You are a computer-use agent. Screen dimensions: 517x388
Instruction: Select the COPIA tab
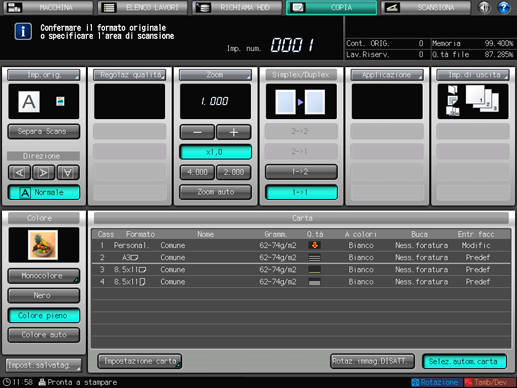tap(332, 7)
